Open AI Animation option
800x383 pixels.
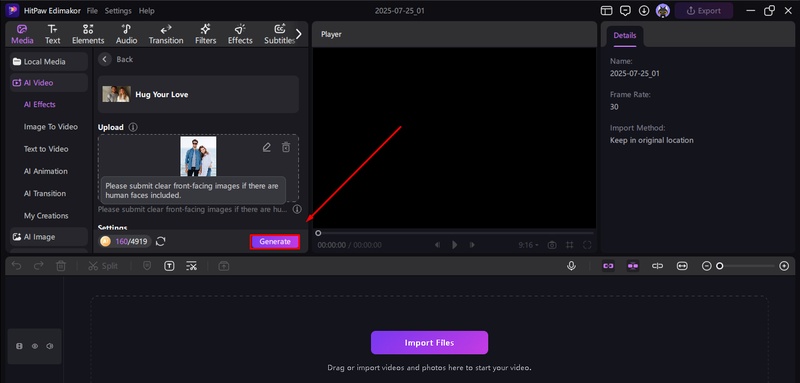(x=46, y=171)
